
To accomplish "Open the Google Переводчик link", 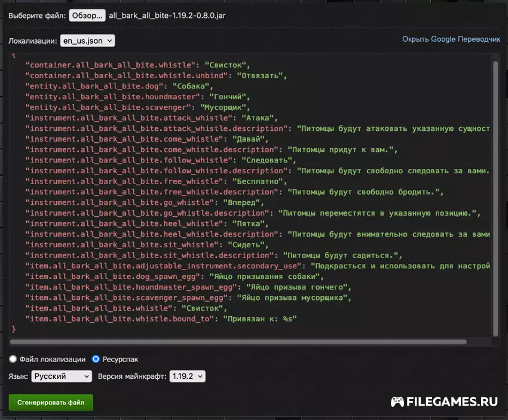I will [x=451, y=39].
